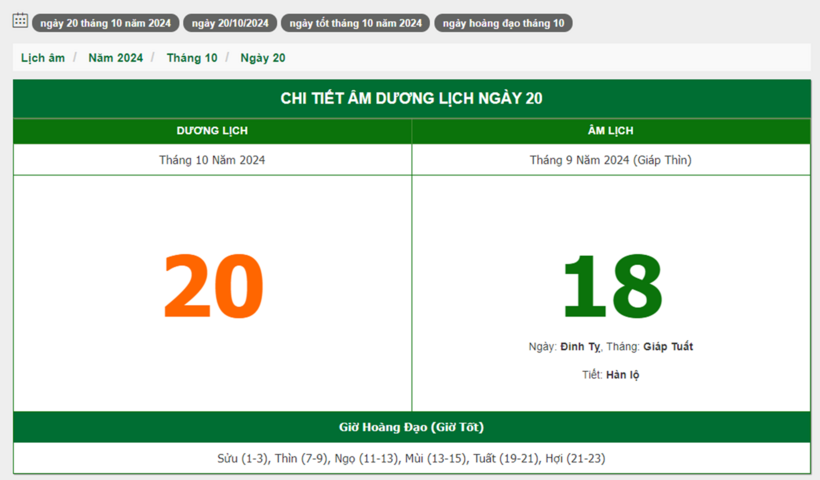Click the 'Tháng 10 Năm 2024' solar month text
The width and height of the screenshot is (820, 480).
coord(212,160)
